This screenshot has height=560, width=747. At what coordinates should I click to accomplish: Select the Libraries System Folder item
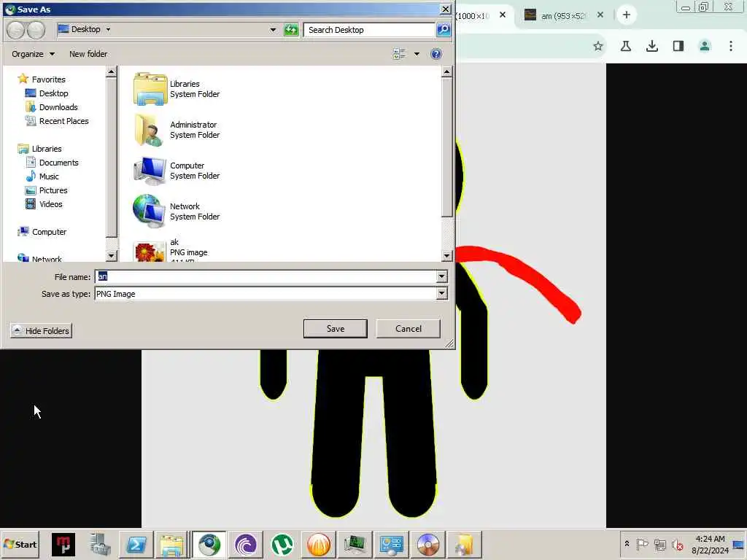click(x=177, y=89)
